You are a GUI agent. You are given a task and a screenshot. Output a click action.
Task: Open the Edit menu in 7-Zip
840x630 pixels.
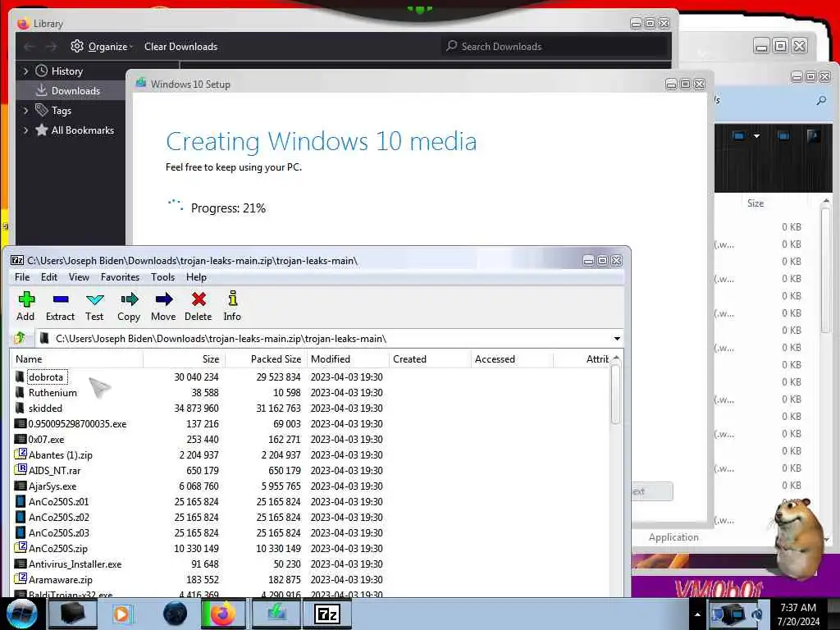tap(48, 277)
